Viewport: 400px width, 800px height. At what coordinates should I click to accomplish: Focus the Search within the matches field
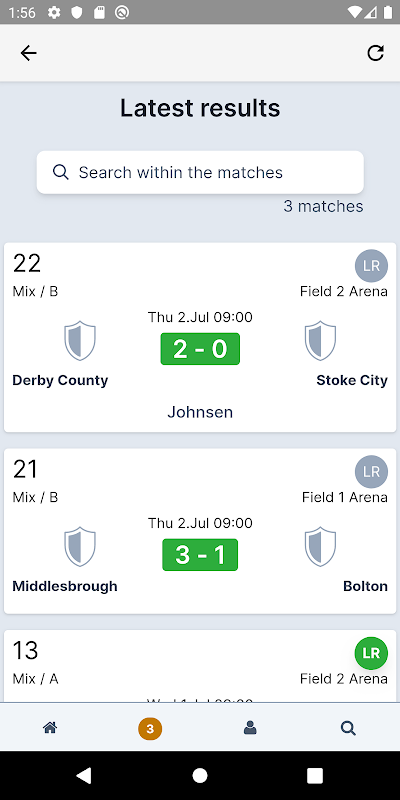click(x=200, y=172)
